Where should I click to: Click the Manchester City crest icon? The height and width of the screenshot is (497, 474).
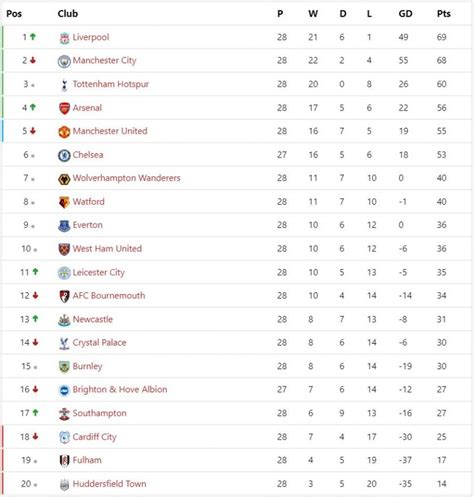(x=64, y=61)
